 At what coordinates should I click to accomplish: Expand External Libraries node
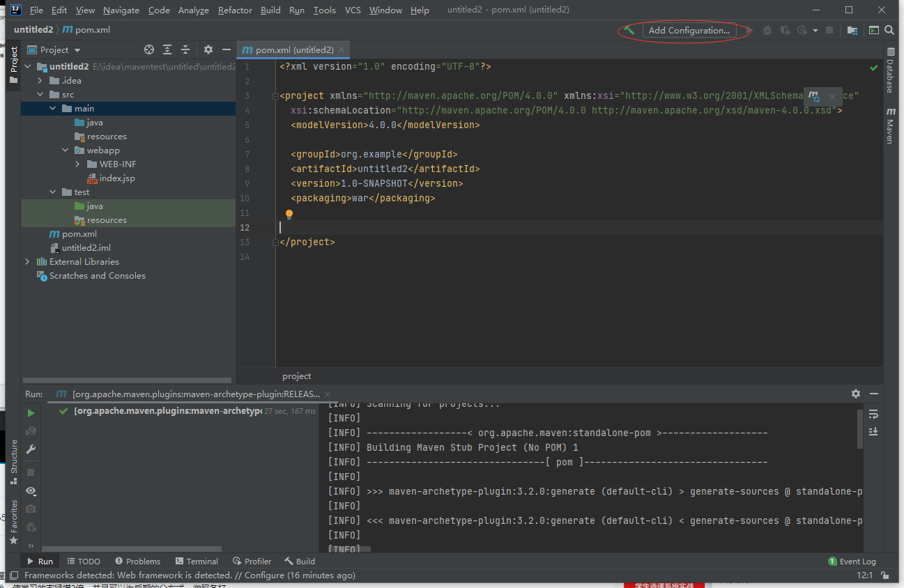(x=28, y=262)
